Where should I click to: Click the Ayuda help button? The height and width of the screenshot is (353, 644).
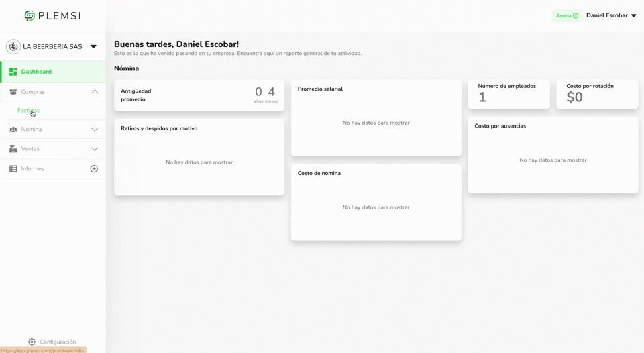(567, 15)
